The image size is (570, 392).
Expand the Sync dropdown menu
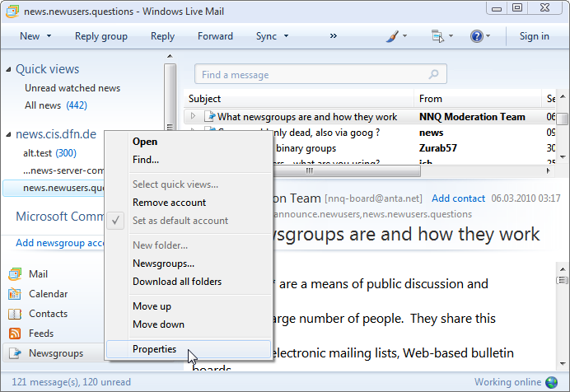[286, 36]
